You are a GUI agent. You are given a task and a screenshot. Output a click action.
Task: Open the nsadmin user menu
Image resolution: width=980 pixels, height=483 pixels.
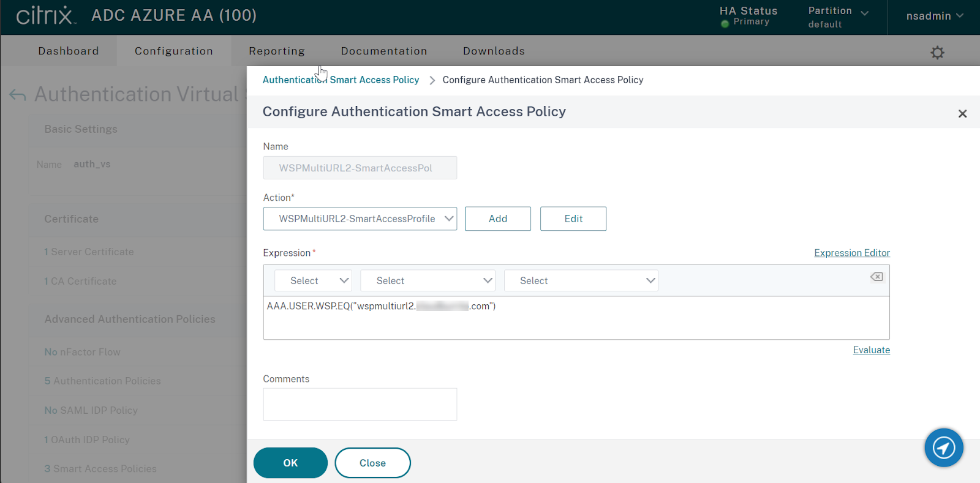934,16
